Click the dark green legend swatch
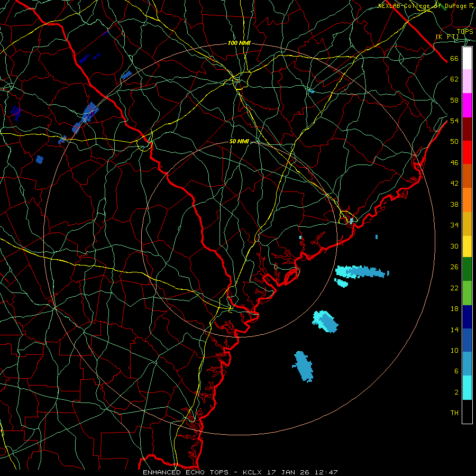476x476 pixels. point(467,269)
